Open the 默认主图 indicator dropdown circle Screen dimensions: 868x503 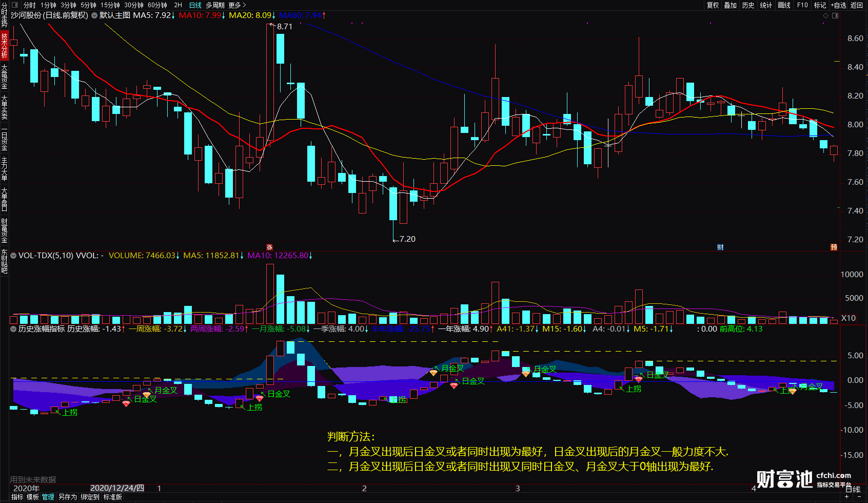[x=94, y=15]
